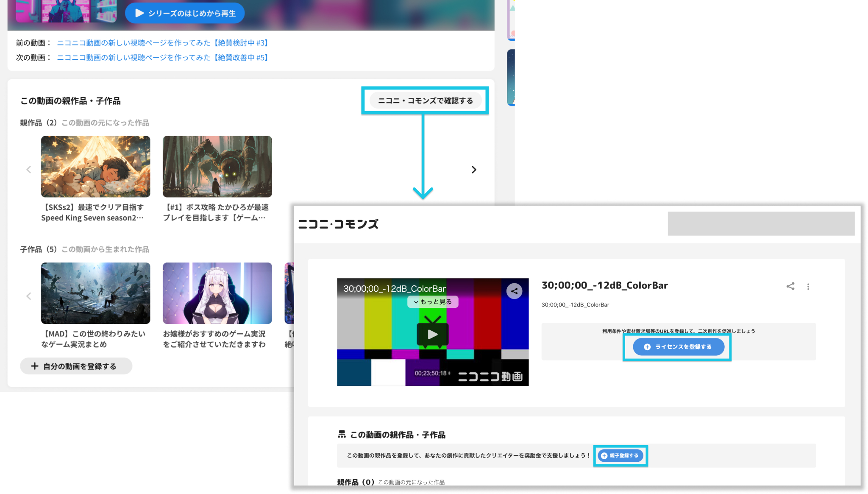Click the '親作品（0）' label in Niconi Commons
Viewport: 868px width, 494px height.
coord(356,482)
